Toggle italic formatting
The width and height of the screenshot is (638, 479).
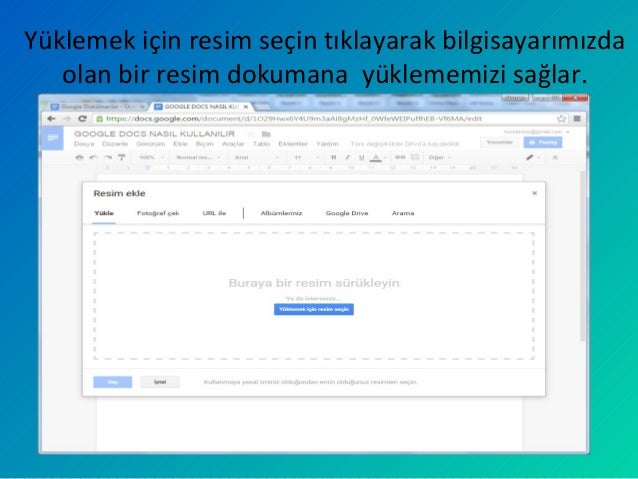(x=347, y=157)
